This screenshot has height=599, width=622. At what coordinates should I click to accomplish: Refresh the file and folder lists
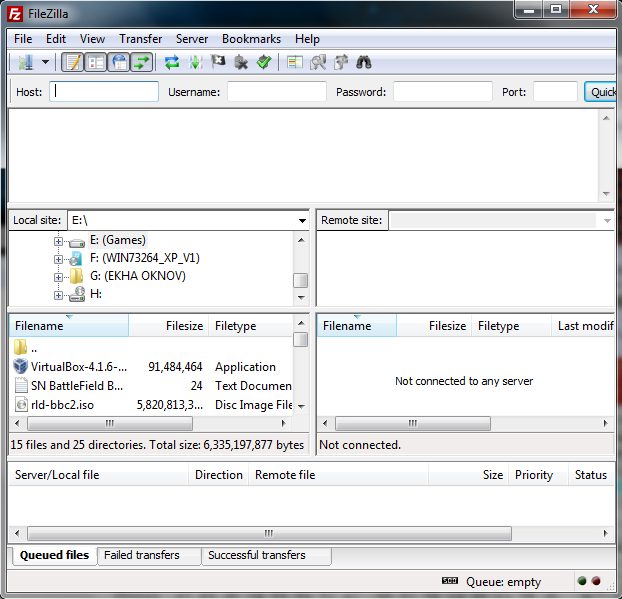[172, 62]
